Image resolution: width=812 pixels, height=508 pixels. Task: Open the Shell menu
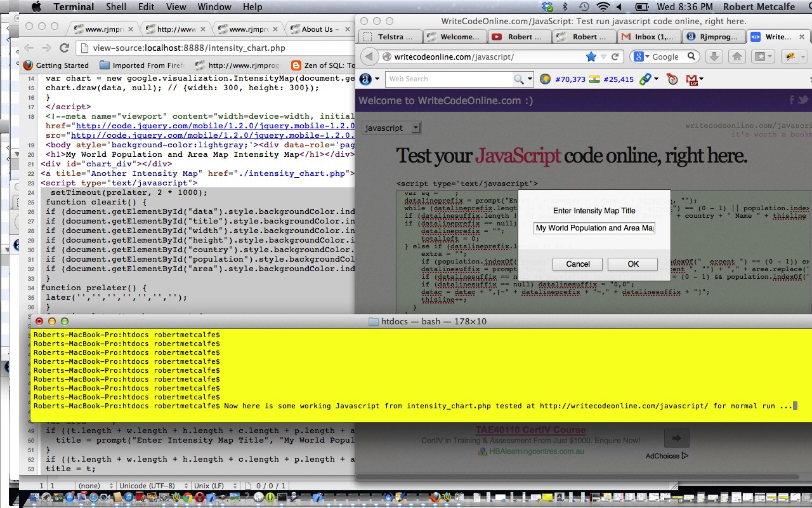click(x=115, y=7)
